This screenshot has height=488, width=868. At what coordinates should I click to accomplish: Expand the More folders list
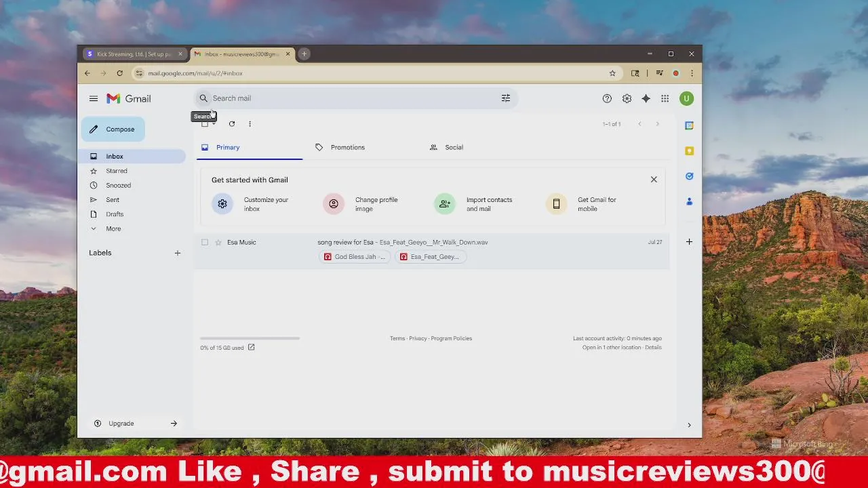113,229
